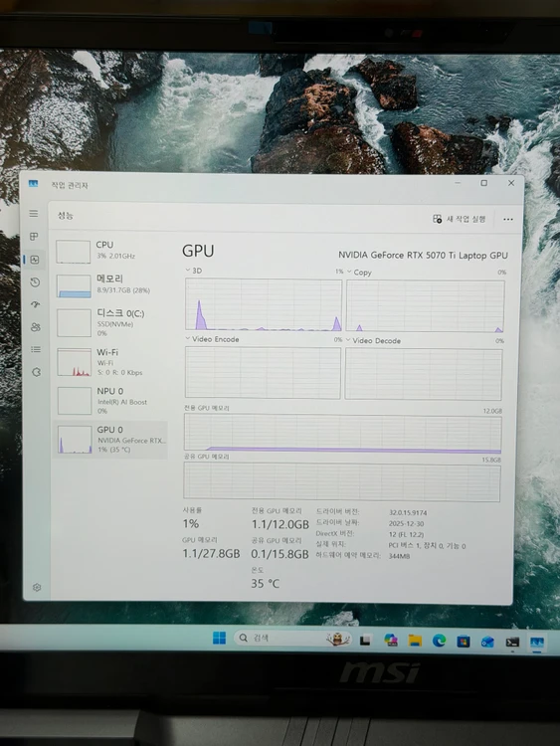Open the three-dot more options menu

pyautogui.click(x=508, y=220)
